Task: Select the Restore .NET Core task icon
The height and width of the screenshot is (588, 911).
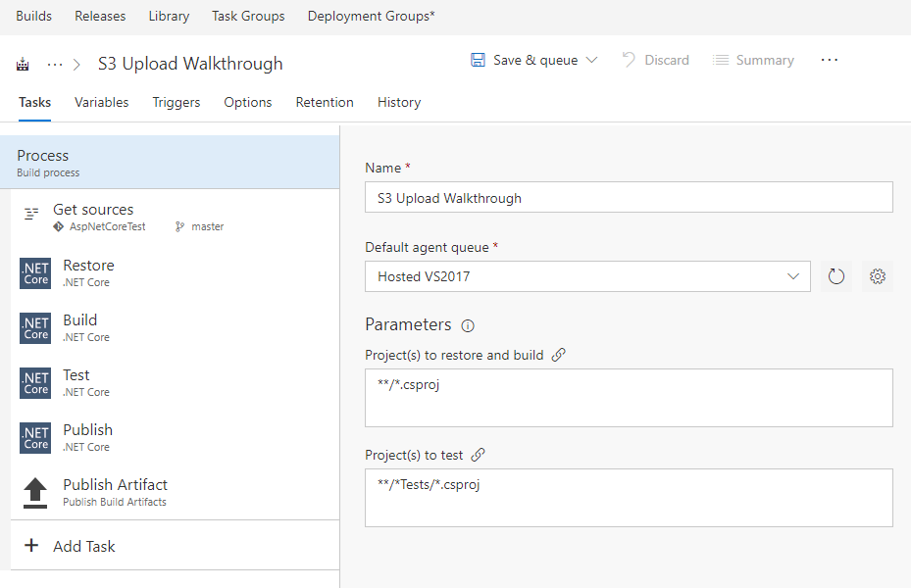Action: click(35, 273)
